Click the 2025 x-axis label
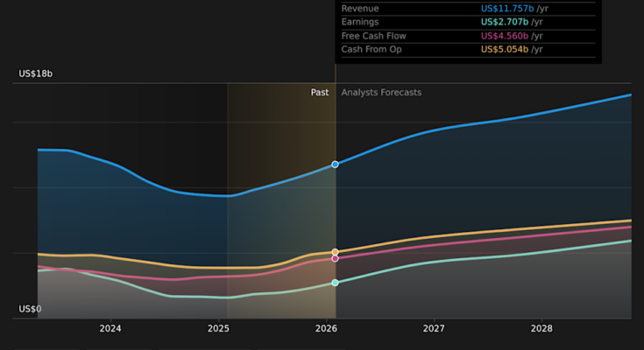This screenshot has width=644, height=350. (x=218, y=329)
